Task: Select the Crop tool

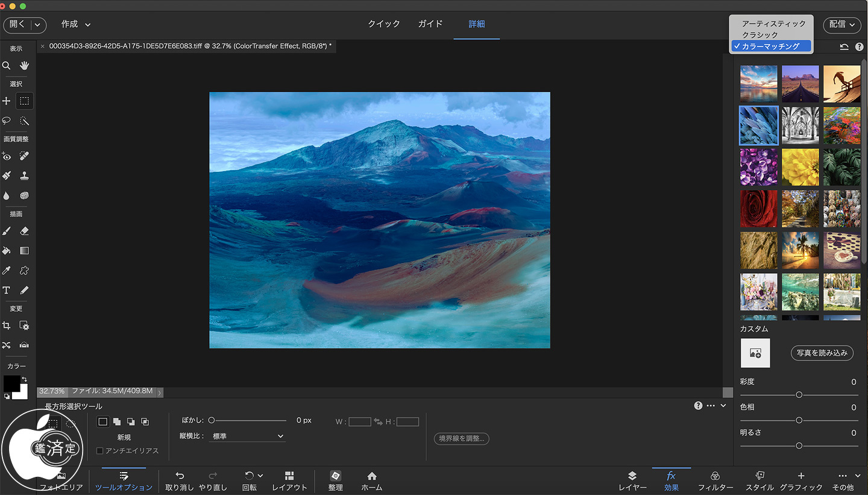Action: [7, 326]
